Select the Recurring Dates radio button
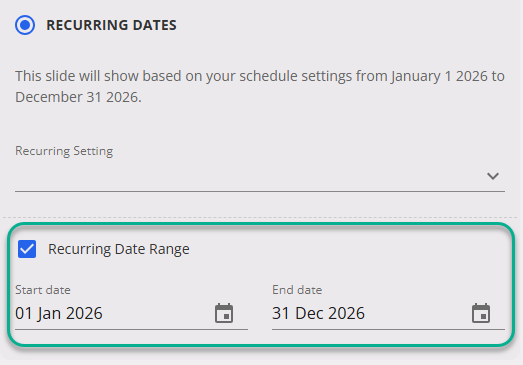 (25, 25)
